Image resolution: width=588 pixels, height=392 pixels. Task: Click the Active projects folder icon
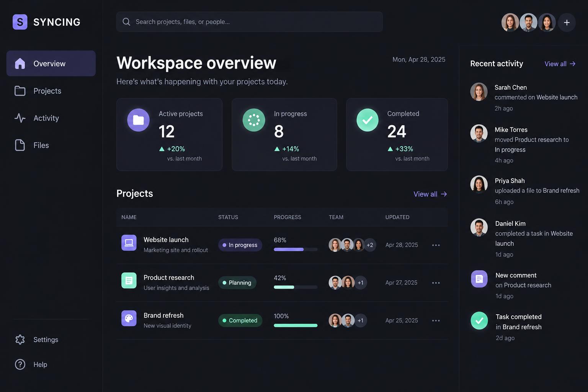point(138,120)
